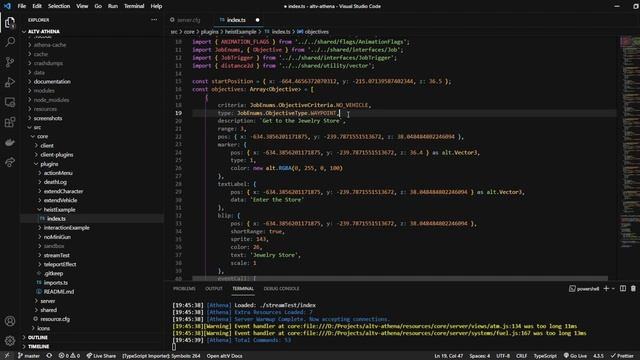The image size is (640, 360).
Task: Click the powershell terminal label
Action: point(584,289)
